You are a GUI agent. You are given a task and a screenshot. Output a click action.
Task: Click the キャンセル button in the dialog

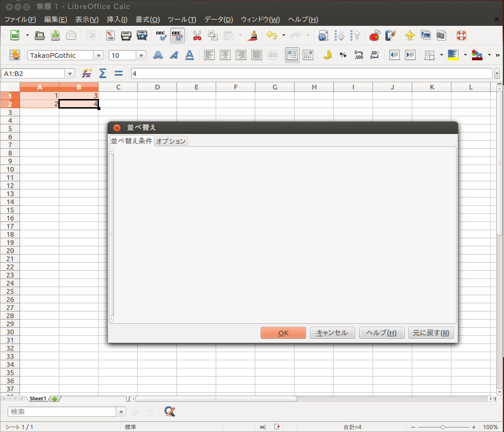pyautogui.click(x=332, y=333)
